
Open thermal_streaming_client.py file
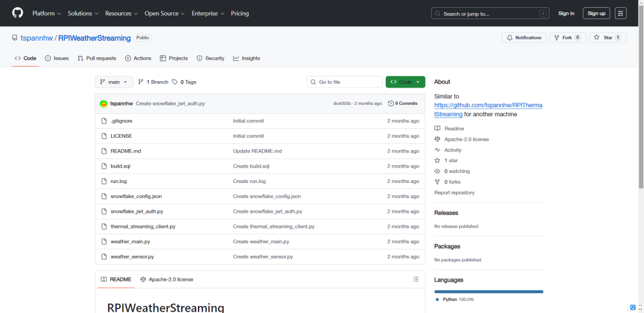tap(143, 227)
